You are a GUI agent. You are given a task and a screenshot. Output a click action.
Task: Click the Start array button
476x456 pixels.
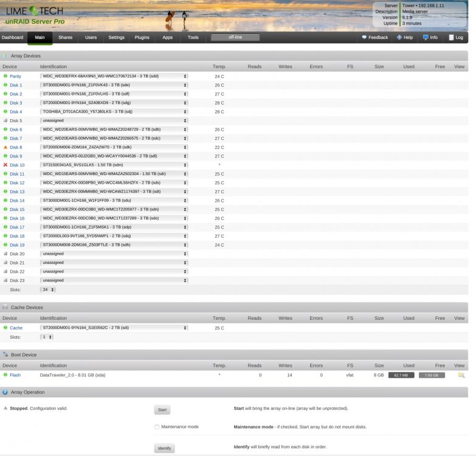162,410
